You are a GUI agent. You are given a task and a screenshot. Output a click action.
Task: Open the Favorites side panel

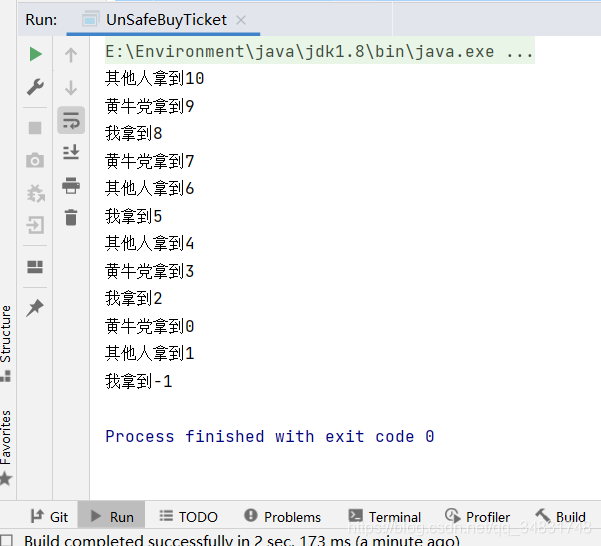point(6,448)
